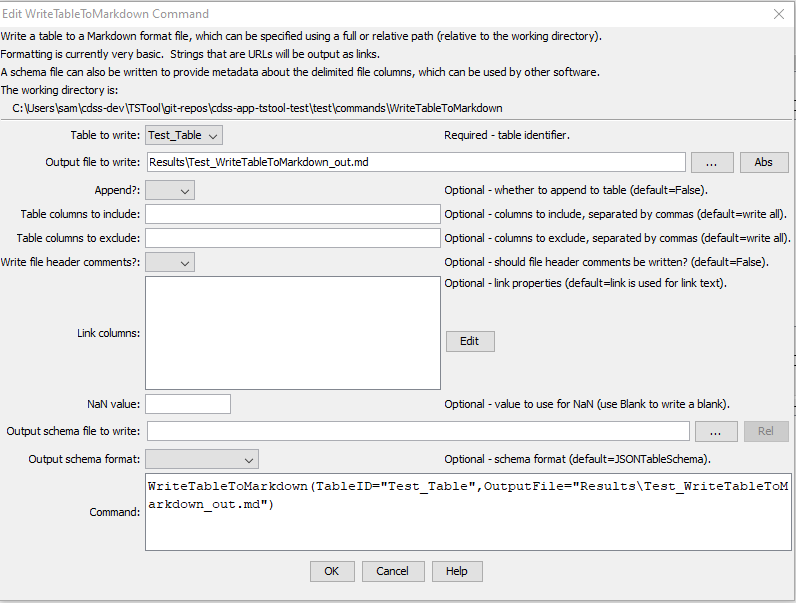This screenshot has width=796, height=603.
Task: Click the working directory path text
Action: coord(257,108)
